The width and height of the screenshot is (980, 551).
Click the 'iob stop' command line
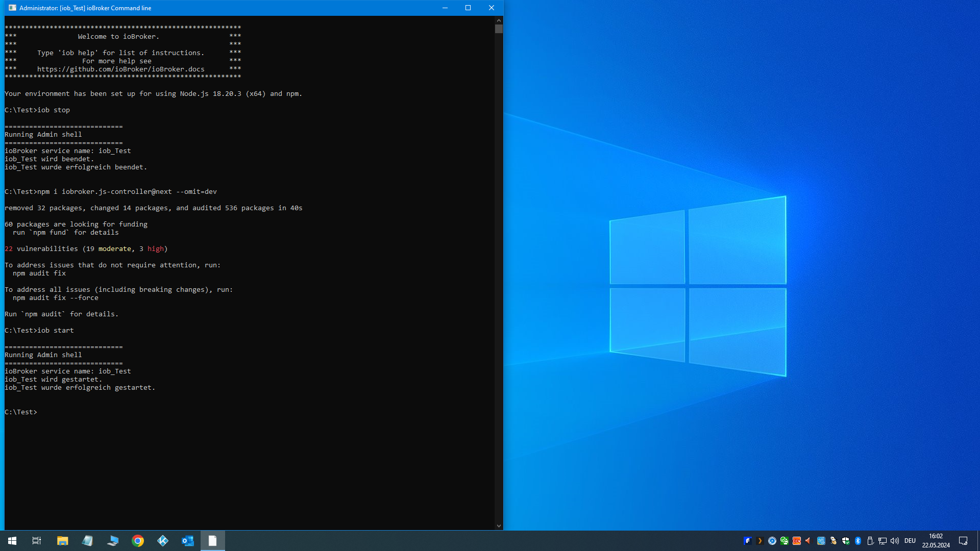[x=37, y=110]
